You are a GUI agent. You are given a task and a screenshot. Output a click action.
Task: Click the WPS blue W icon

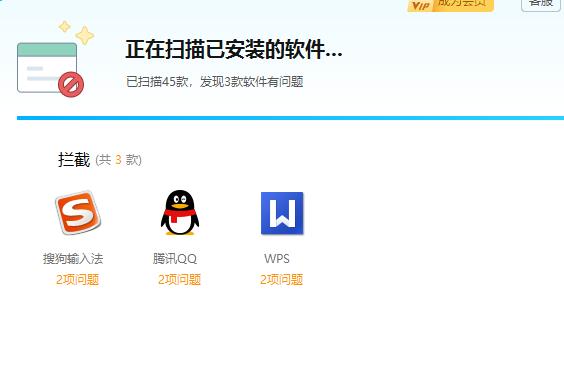pos(282,213)
